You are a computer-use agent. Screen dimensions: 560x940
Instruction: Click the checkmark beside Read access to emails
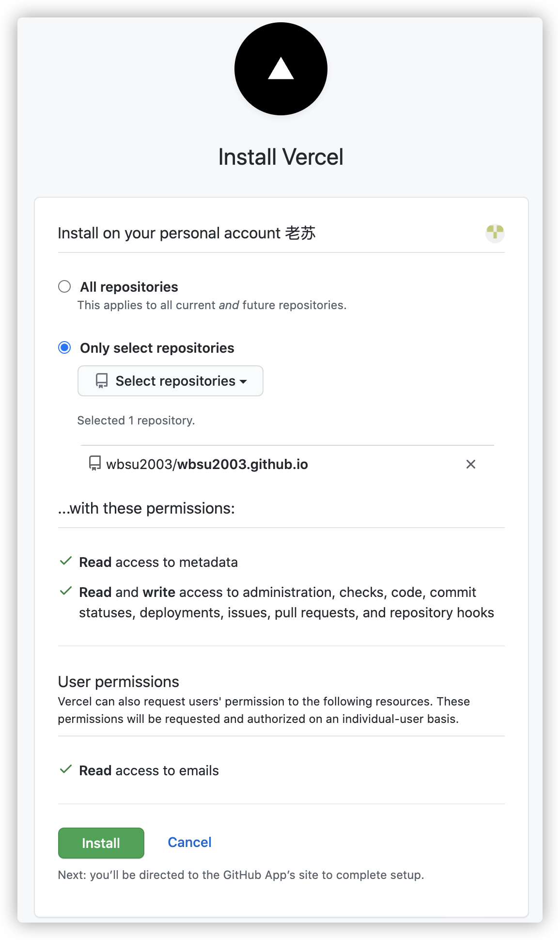click(x=66, y=770)
